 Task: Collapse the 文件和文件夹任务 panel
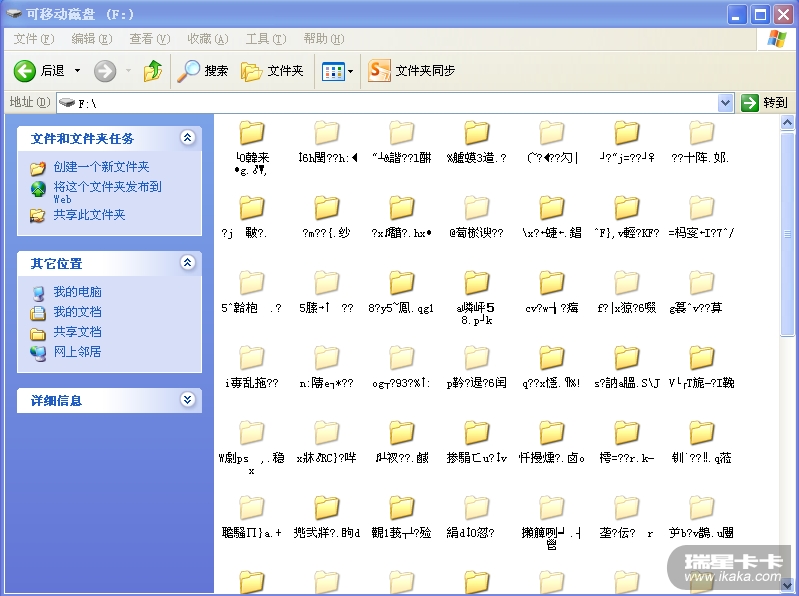point(187,138)
